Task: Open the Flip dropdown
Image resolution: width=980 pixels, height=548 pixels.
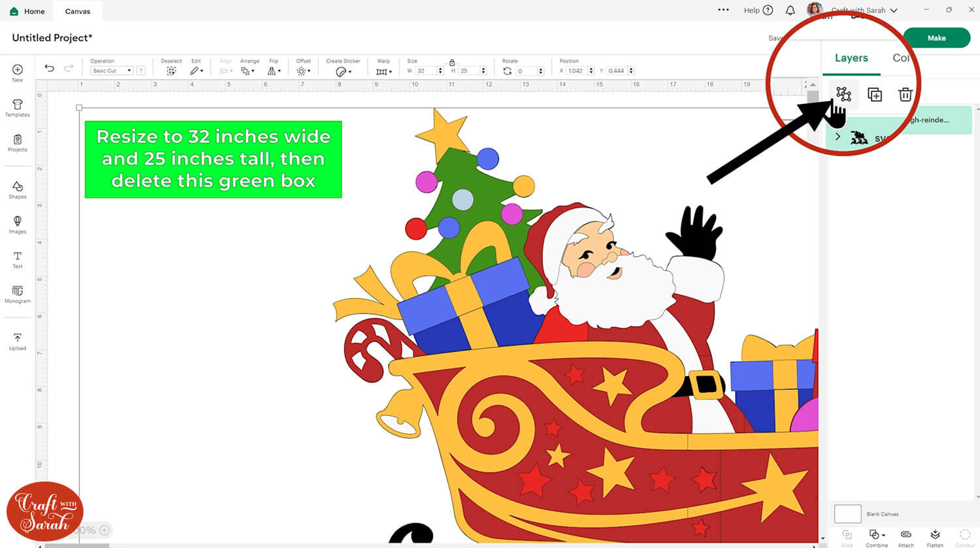Action: coord(274,71)
